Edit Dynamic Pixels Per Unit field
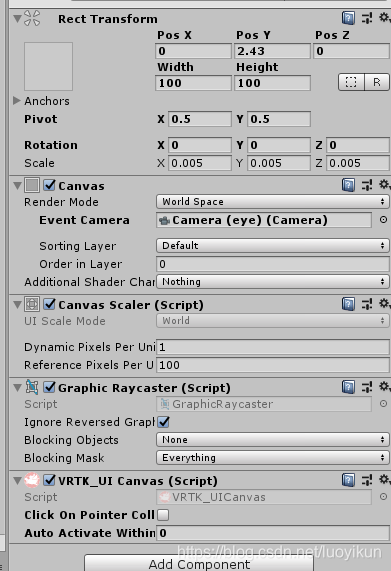 (x=273, y=347)
